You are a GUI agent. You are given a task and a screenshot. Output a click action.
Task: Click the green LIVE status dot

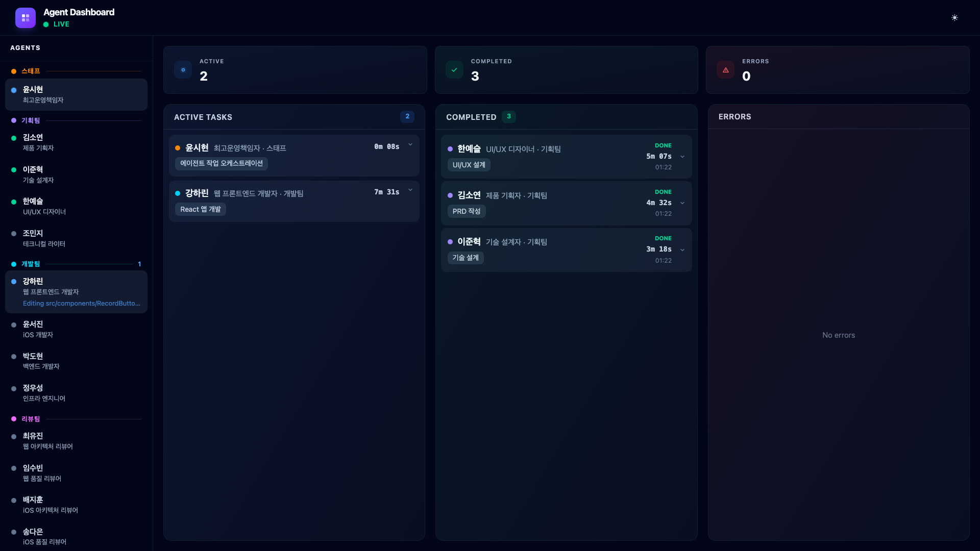coord(46,24)
